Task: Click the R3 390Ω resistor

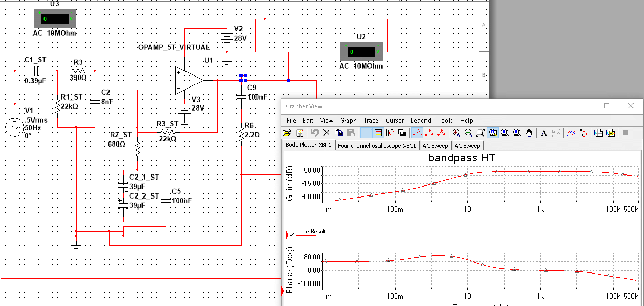Action: pyautogui.click(x=79, y=70)
